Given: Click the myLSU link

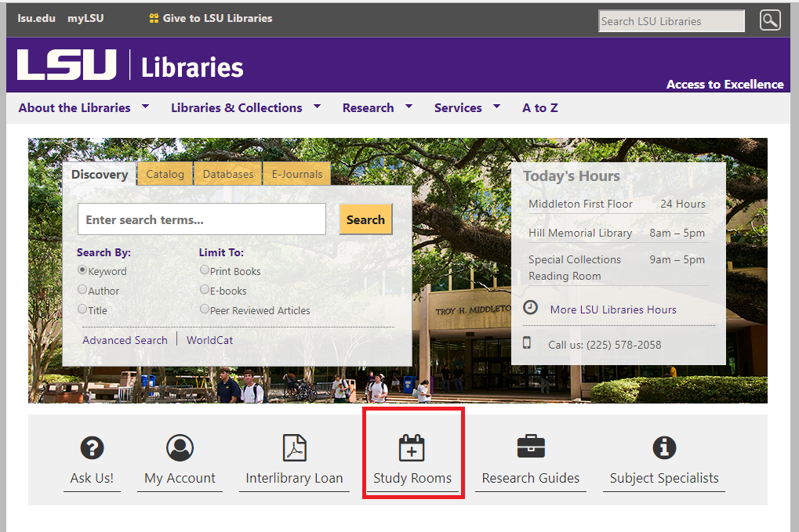Looking at the screenshot, I should click(85, 18).
